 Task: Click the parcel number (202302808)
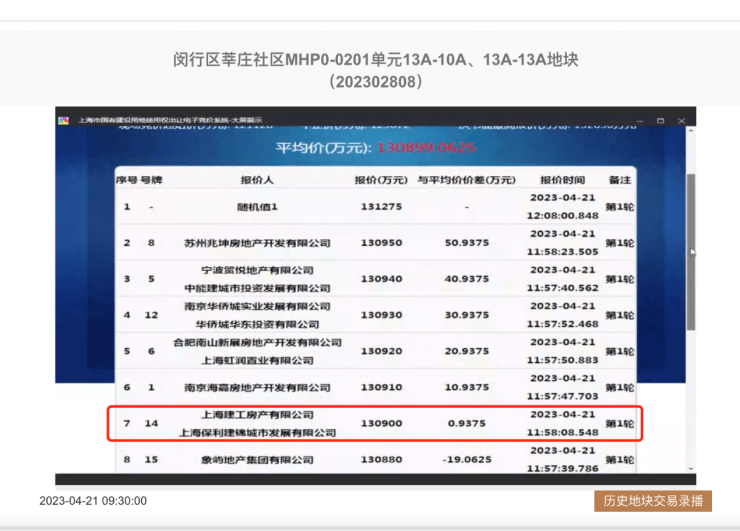tap(376, 82)
